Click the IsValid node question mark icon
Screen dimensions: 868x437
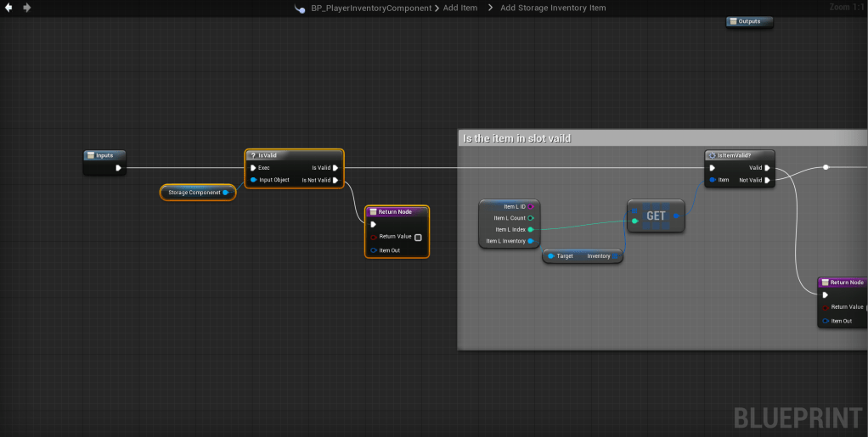[251, 155]
